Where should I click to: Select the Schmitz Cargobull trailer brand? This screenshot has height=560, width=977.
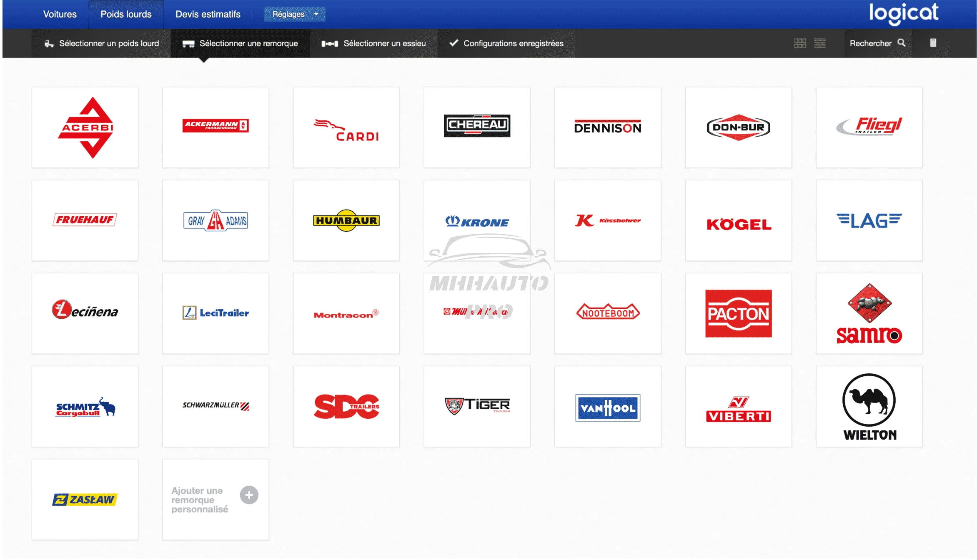85,407
